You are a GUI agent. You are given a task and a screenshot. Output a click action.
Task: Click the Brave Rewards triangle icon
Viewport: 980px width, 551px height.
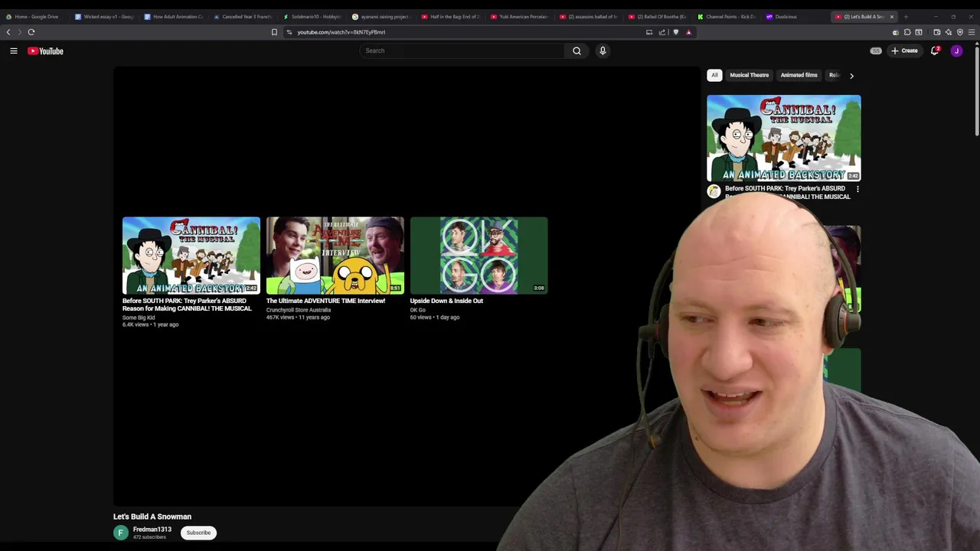(688, 32)
